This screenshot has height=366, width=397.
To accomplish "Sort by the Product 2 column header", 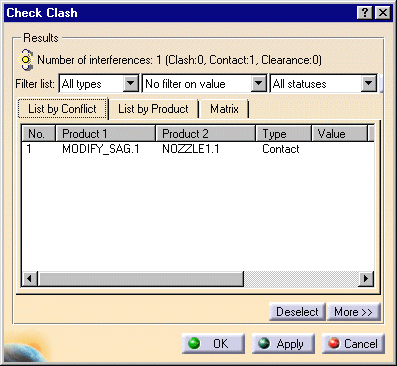I will [x=206, y=134].
